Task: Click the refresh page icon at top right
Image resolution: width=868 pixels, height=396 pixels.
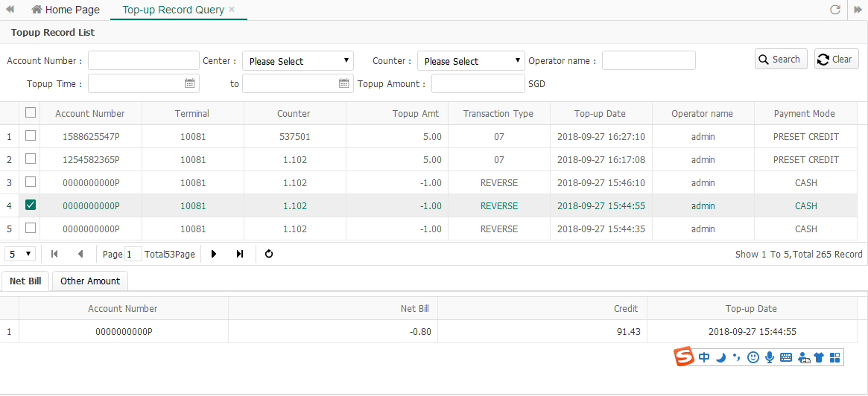Action: 836,10
